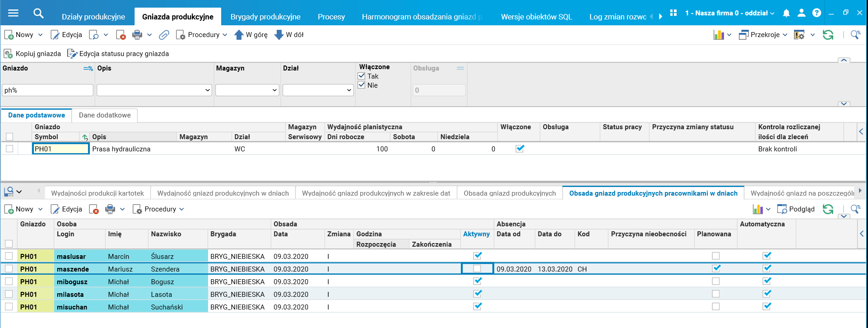
Task: Click the lower Nowy button
Action: [x=19, y=209]
